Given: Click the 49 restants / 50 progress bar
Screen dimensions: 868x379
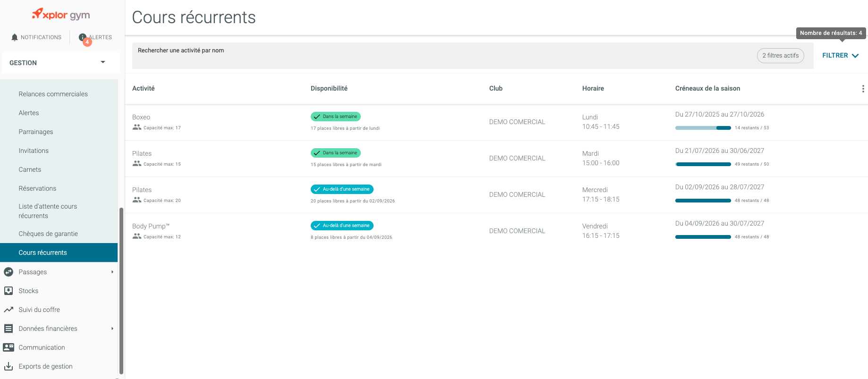Looking at the screenshot, I should [703, 164].
